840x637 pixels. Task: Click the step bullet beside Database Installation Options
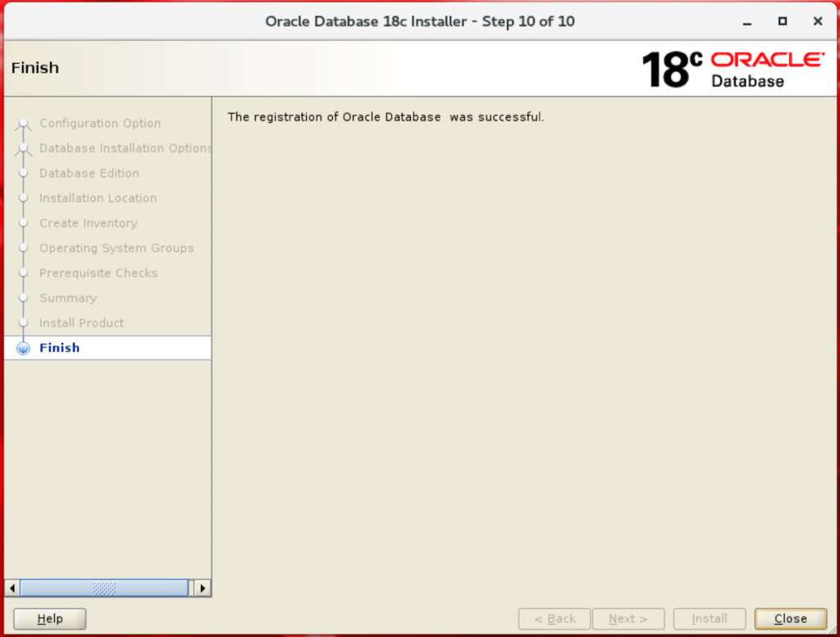pyautogui.click(x=23, y=149)
